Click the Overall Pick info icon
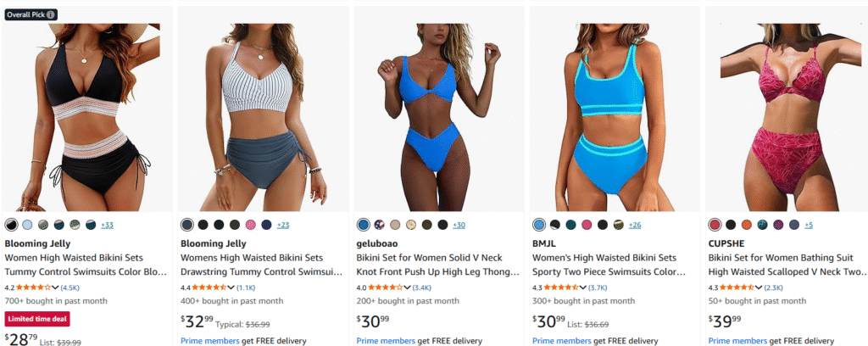The image size is (868, 346). 51,14
